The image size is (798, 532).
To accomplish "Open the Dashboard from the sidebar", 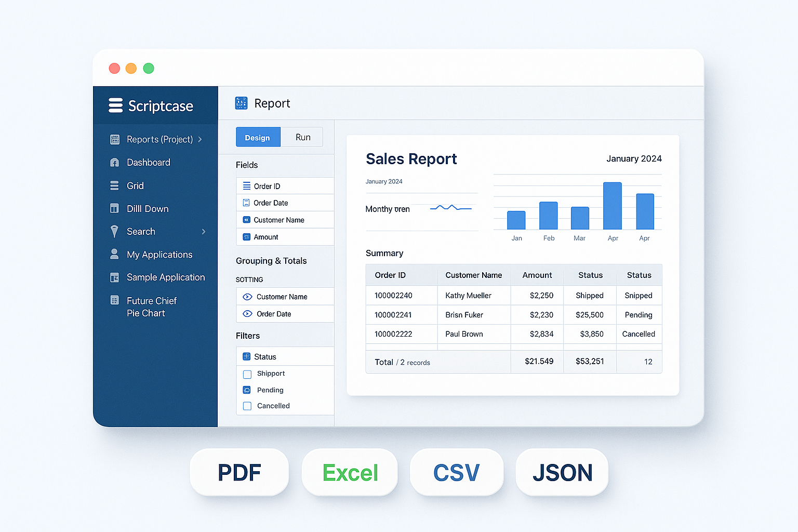I will [148, 162].
